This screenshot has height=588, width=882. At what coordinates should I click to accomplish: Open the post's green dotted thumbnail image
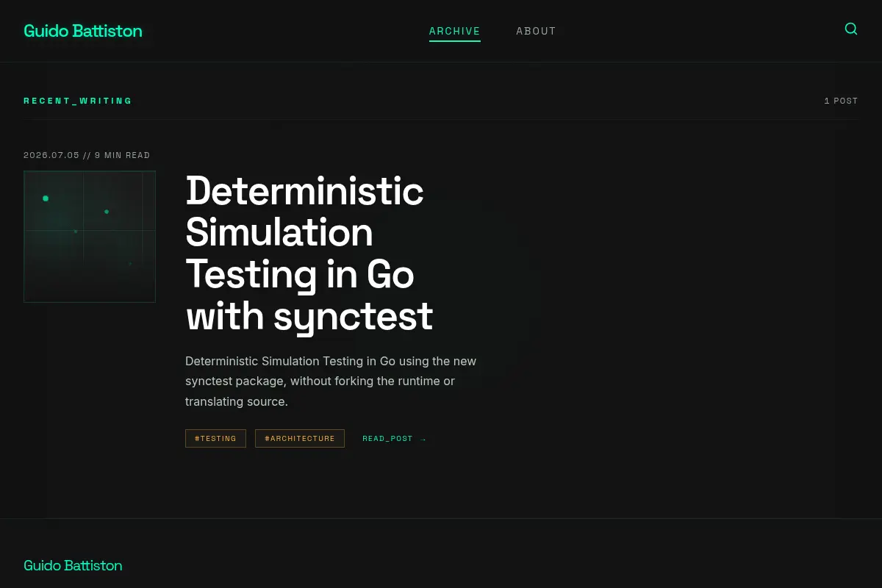90,237
